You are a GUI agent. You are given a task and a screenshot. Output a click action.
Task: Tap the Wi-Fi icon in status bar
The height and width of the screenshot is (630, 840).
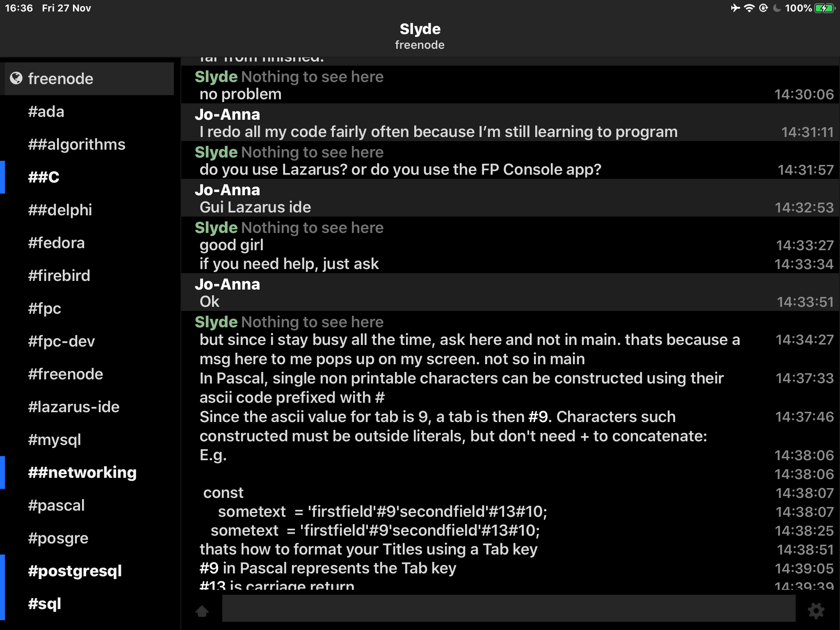click(x=749, y=8)
